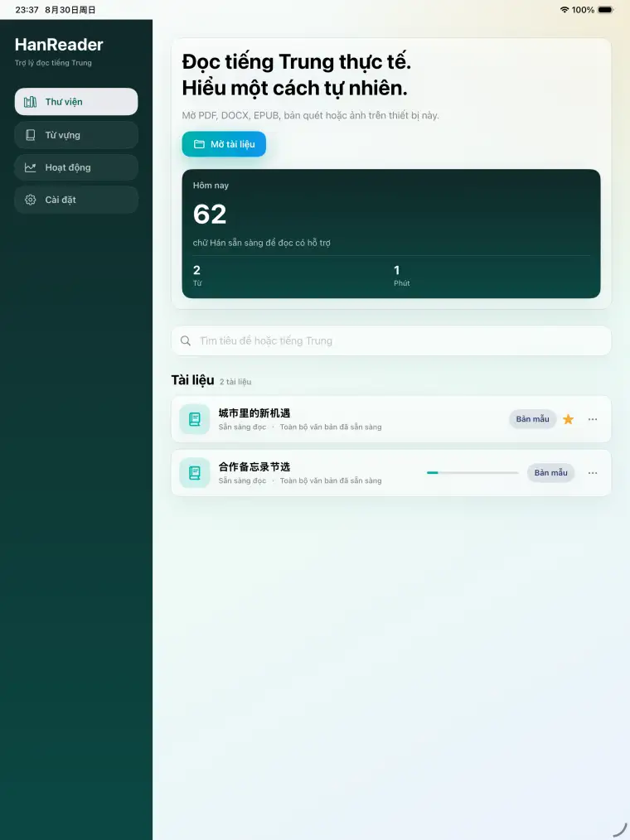Click the search field for titles or Chinese

(x=391, y=340)
